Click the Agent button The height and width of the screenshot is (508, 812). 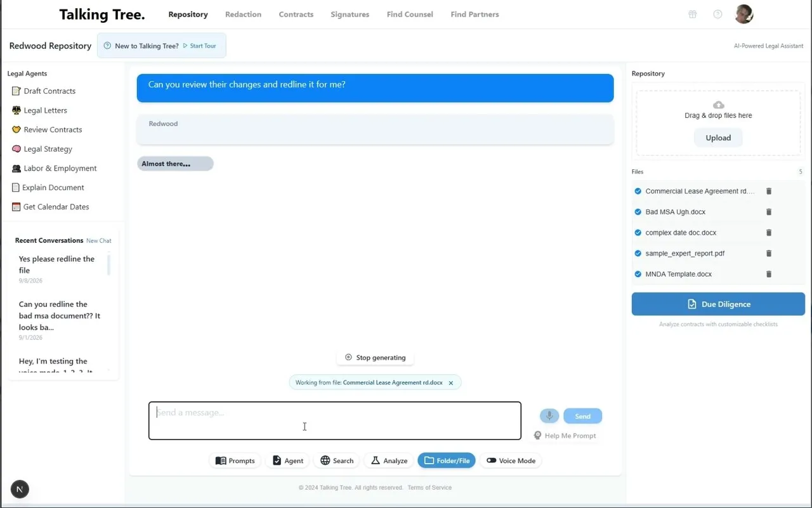(x=288, y=461)
